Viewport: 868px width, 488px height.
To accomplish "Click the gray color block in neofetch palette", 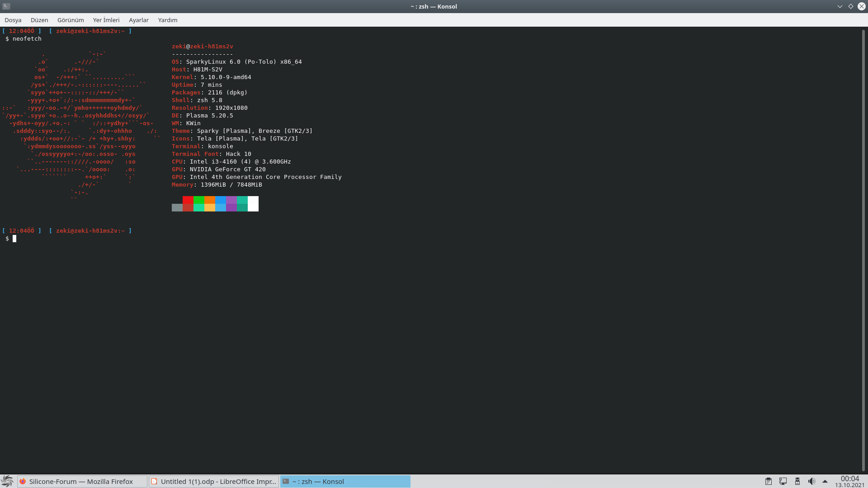I will 177,208.
